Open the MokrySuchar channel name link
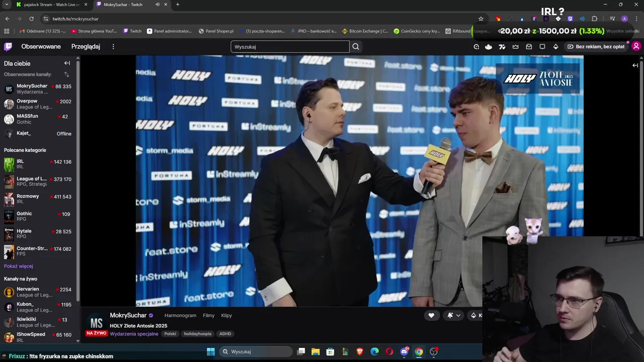The width and height of the screenshot is (644, 362). pyautogui.click(x=128, y=315)
